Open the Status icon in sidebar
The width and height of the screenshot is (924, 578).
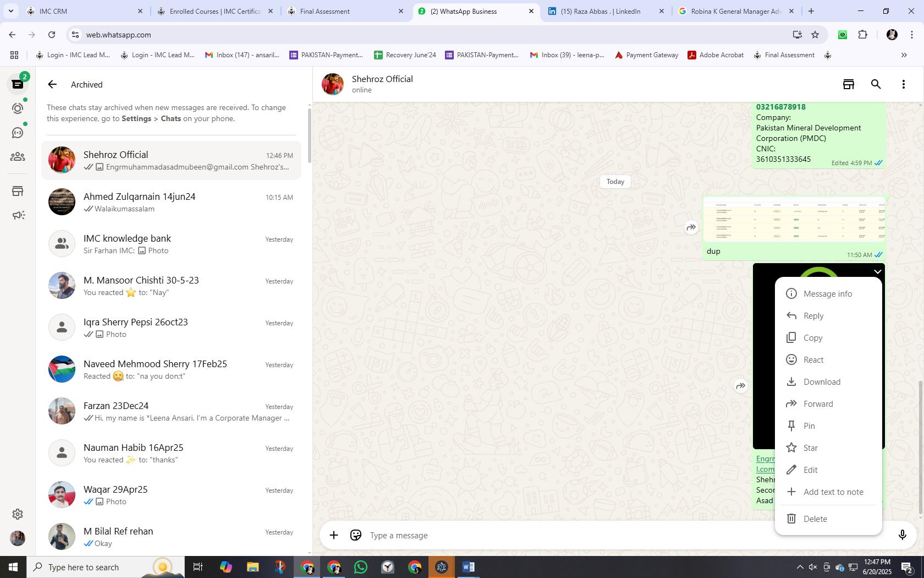(x=18, y=108)
